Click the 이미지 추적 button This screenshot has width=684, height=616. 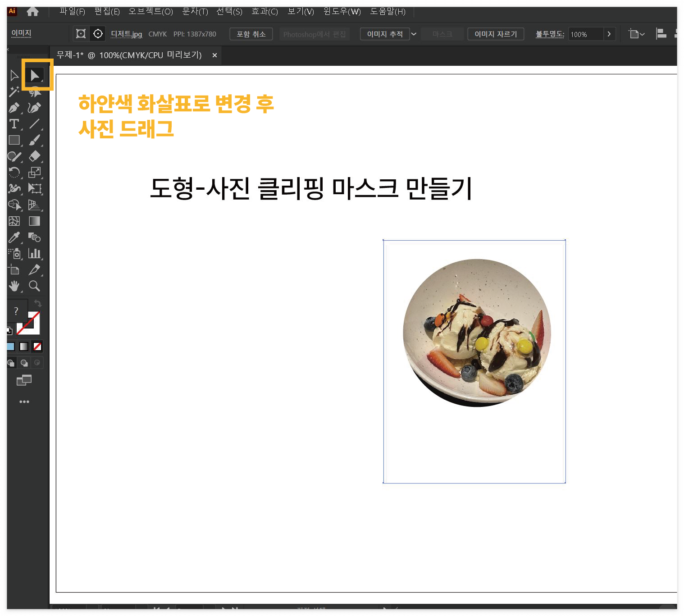tap(385, 34)
